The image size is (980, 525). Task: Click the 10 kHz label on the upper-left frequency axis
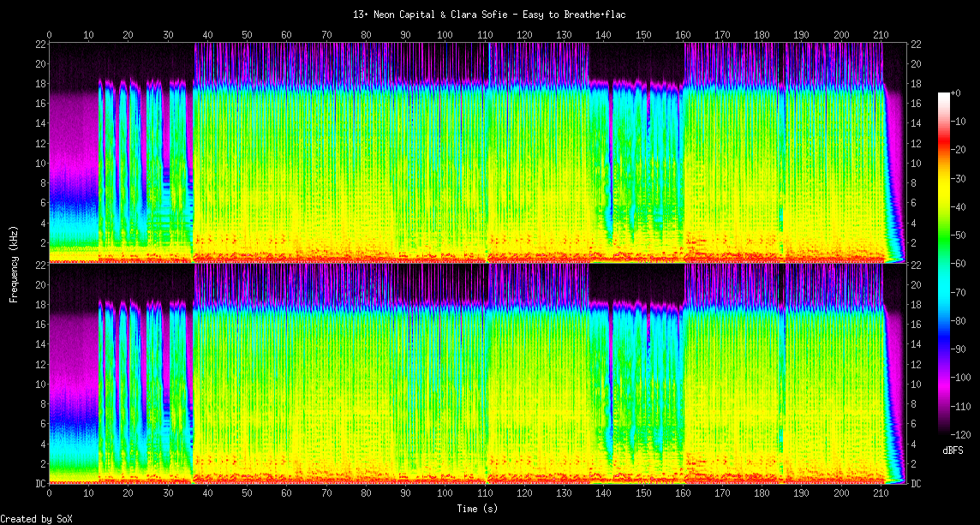[x=39, y=163]
